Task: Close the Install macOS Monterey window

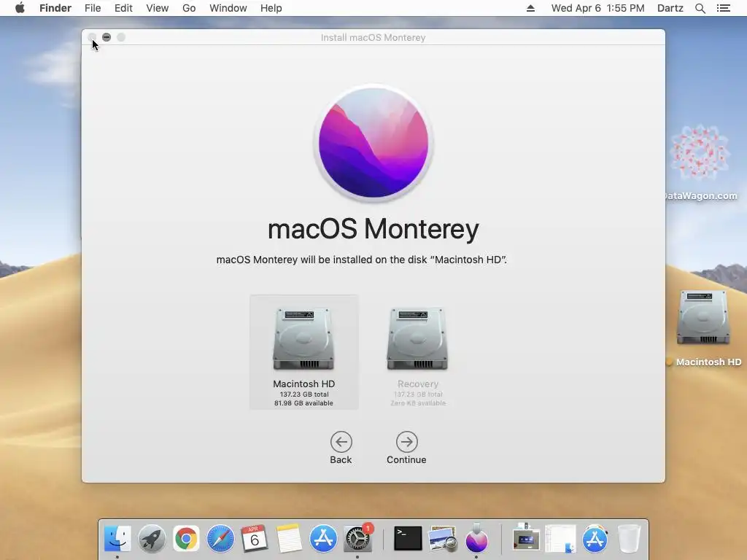Action: (93, 37)
